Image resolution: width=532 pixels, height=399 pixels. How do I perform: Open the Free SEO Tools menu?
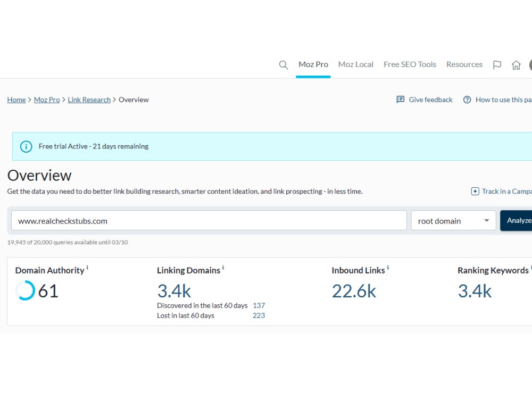[410, 64]
